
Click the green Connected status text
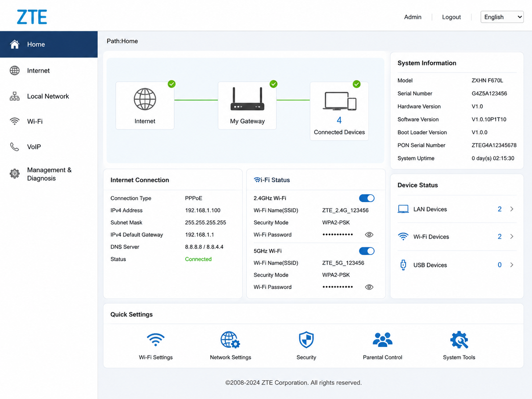pyautogui.click(x=198, y=259)
